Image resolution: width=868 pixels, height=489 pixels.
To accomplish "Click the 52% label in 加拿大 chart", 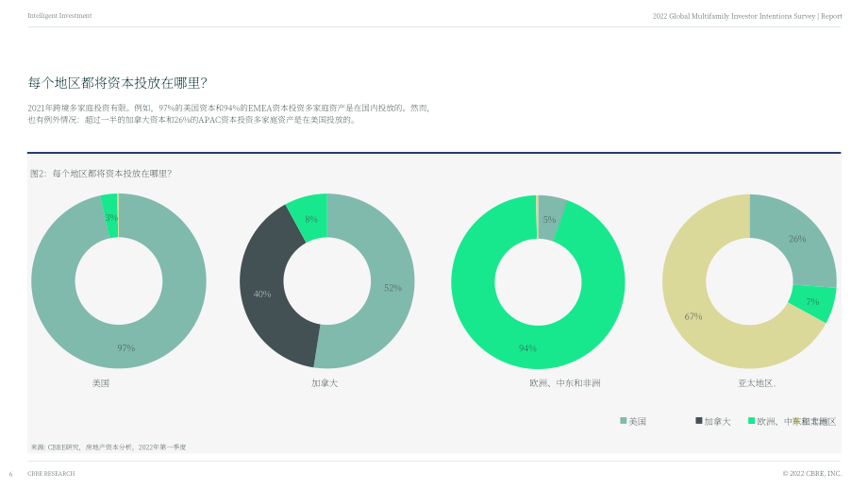I will pyautogui.click(x=392, y=287).
